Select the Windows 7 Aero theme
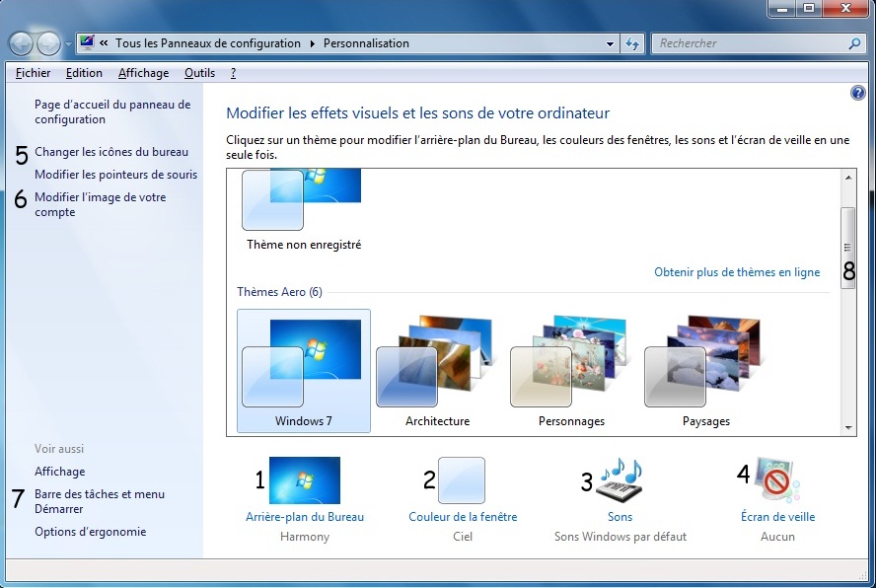Screen dimensions: 877x588 [304, 371]
